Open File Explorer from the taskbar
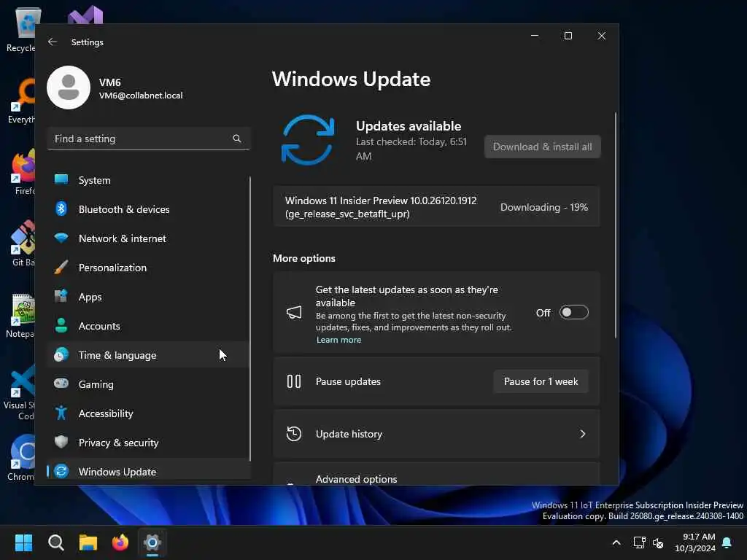 [x=88, y=542]
